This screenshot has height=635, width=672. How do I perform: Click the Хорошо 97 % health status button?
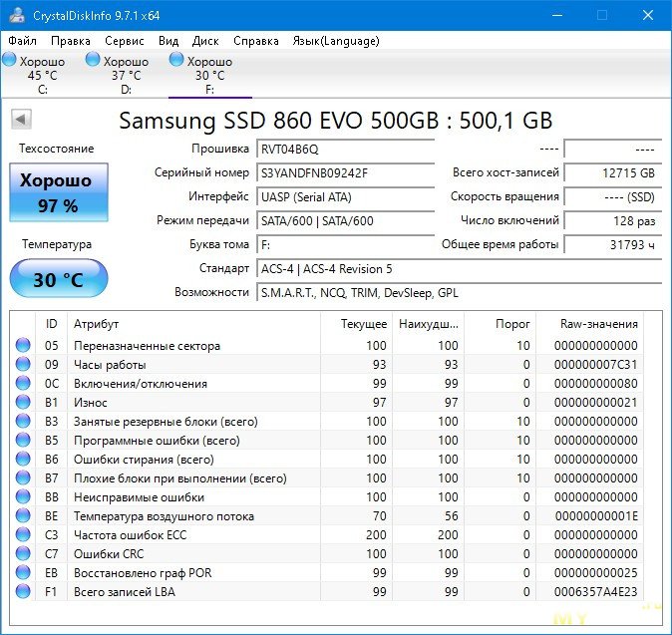point(57,192)
